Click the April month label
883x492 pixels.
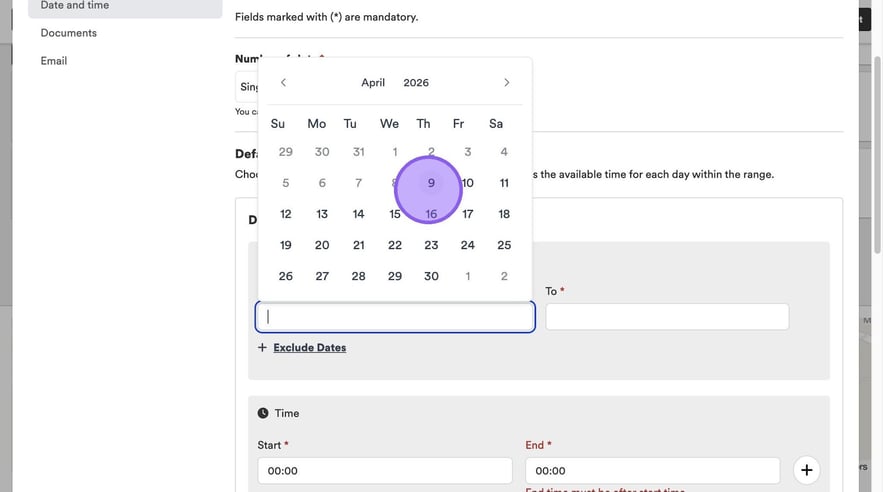click(x=373, y=83)
